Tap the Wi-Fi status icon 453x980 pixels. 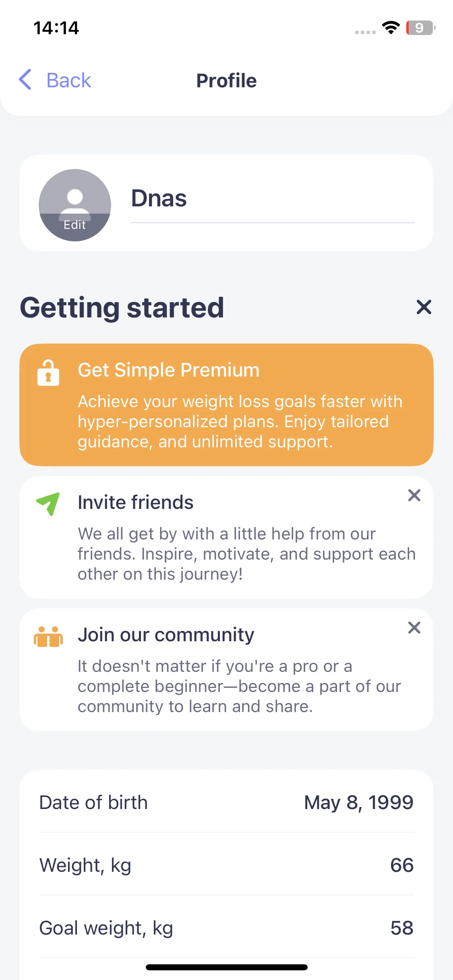(x=391, y=28)
